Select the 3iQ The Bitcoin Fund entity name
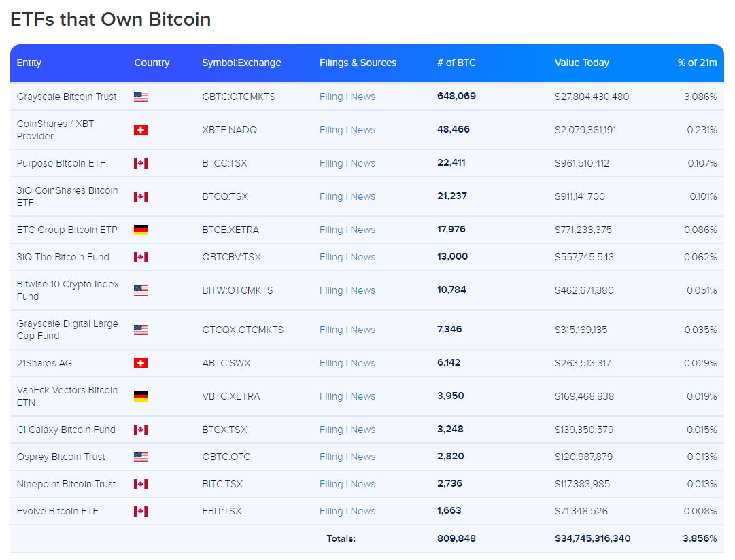 click(x=63, y=258)
